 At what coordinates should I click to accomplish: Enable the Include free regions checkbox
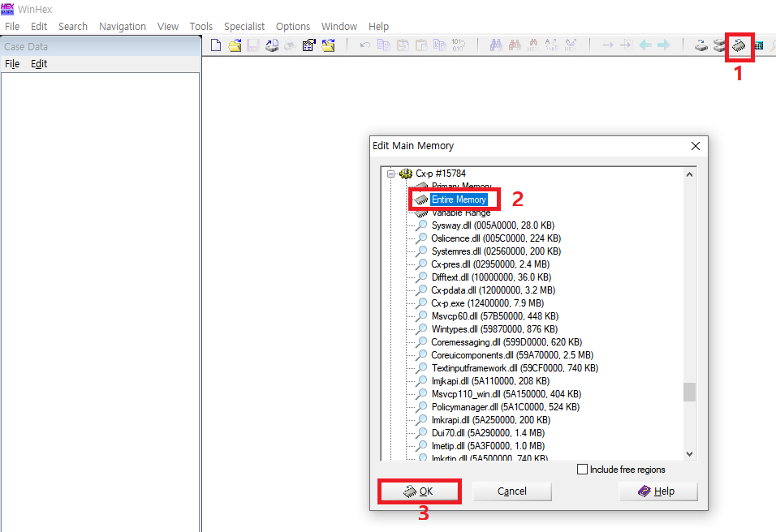[x=583, y=470]
